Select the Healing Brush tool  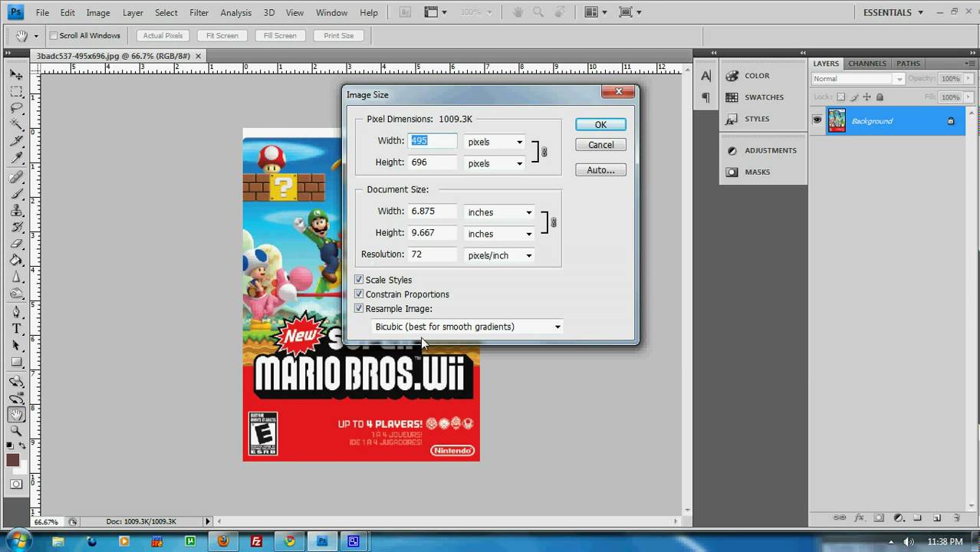[16, 177]
